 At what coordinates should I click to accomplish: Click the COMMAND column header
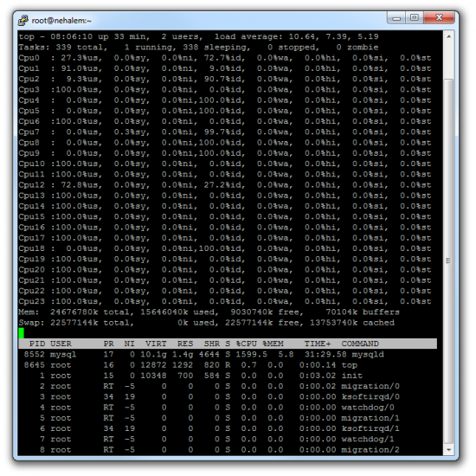point(360,344)
